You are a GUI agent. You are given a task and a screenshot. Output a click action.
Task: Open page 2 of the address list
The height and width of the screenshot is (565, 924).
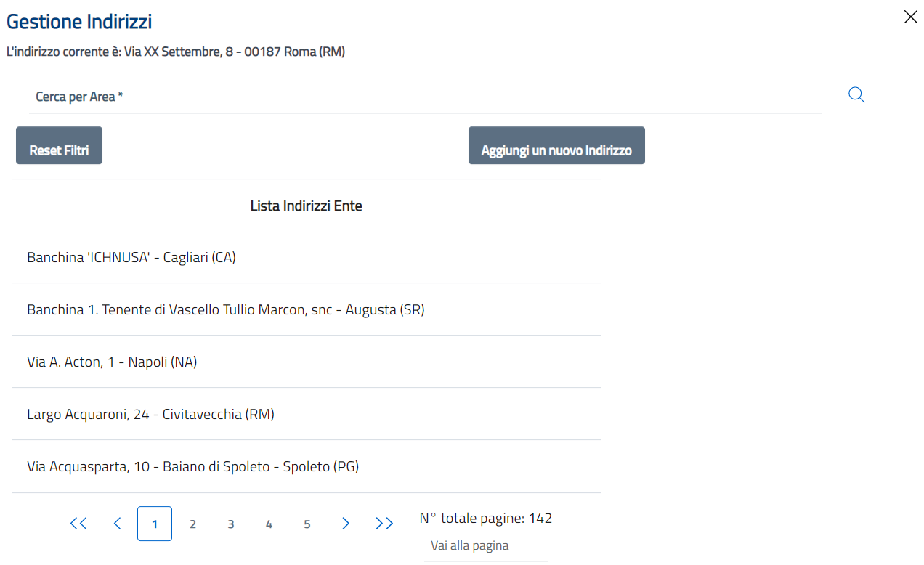tap(192, 524)
